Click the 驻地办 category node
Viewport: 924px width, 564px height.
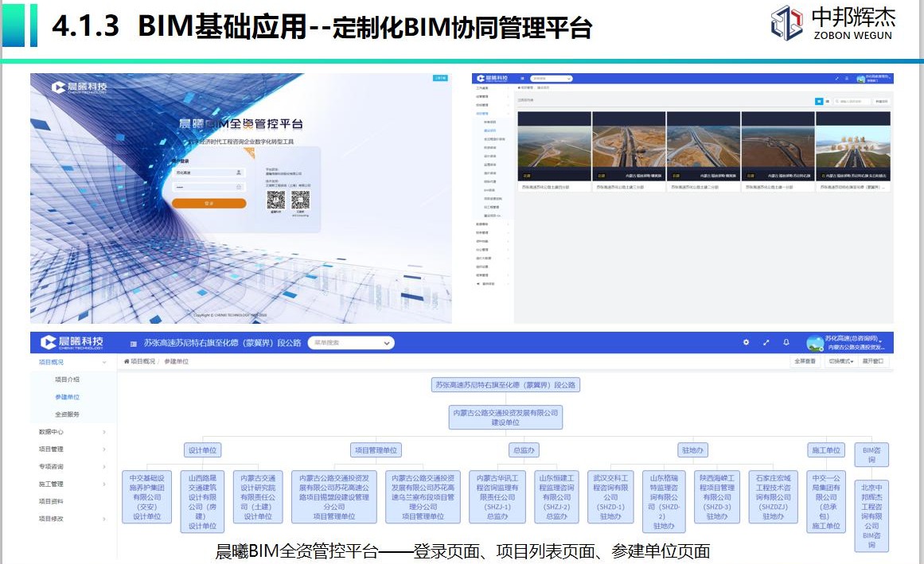pos(692,450)
